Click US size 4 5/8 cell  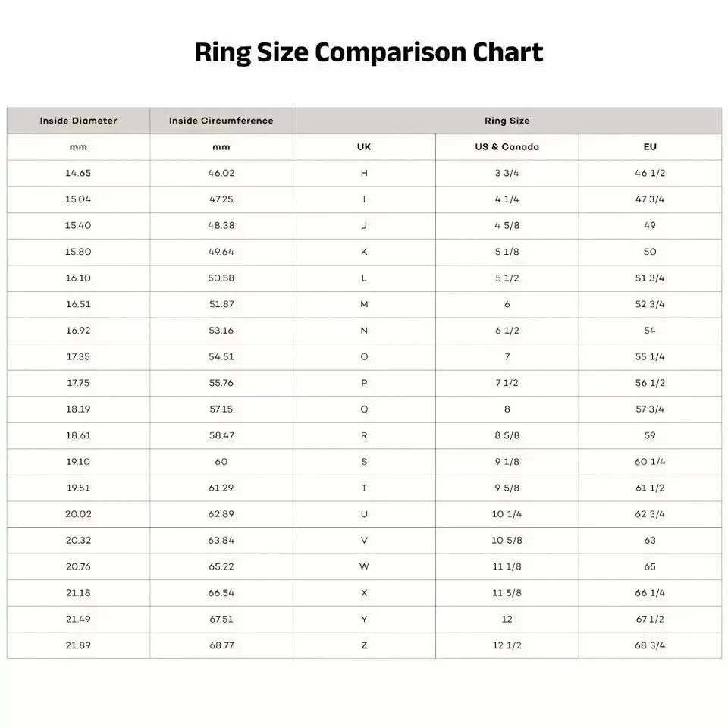click(507, 225)
